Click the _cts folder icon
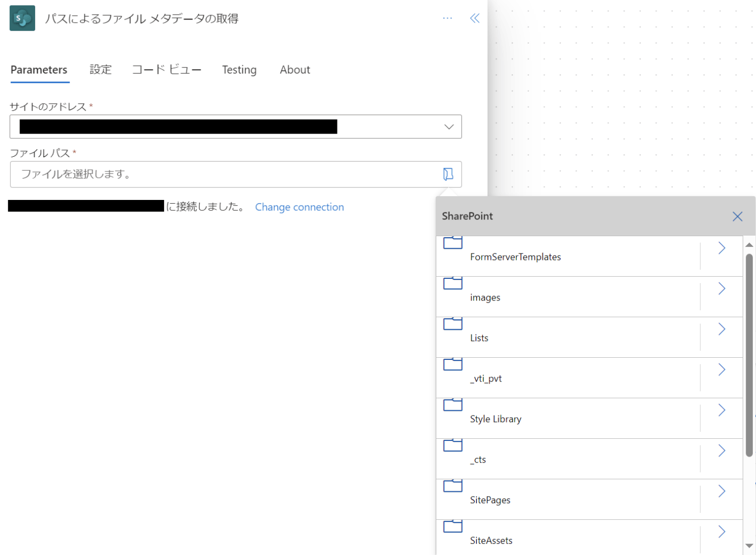 click(x=453, y=445)
